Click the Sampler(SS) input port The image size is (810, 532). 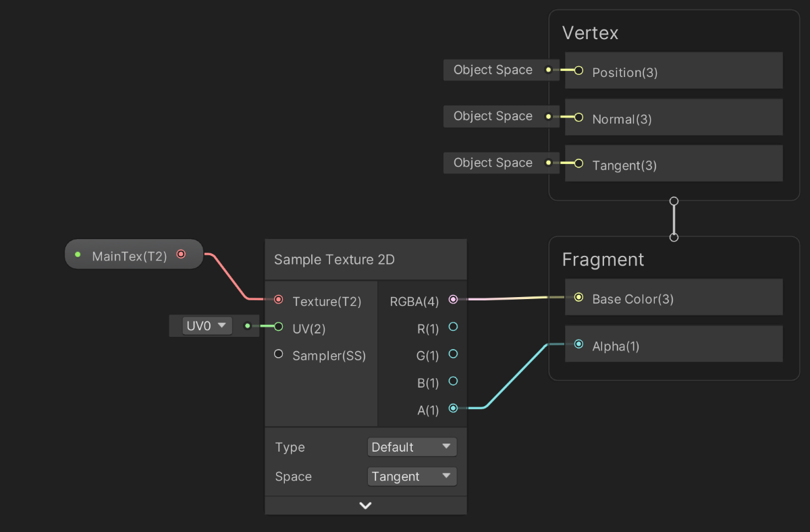(278, 354)
